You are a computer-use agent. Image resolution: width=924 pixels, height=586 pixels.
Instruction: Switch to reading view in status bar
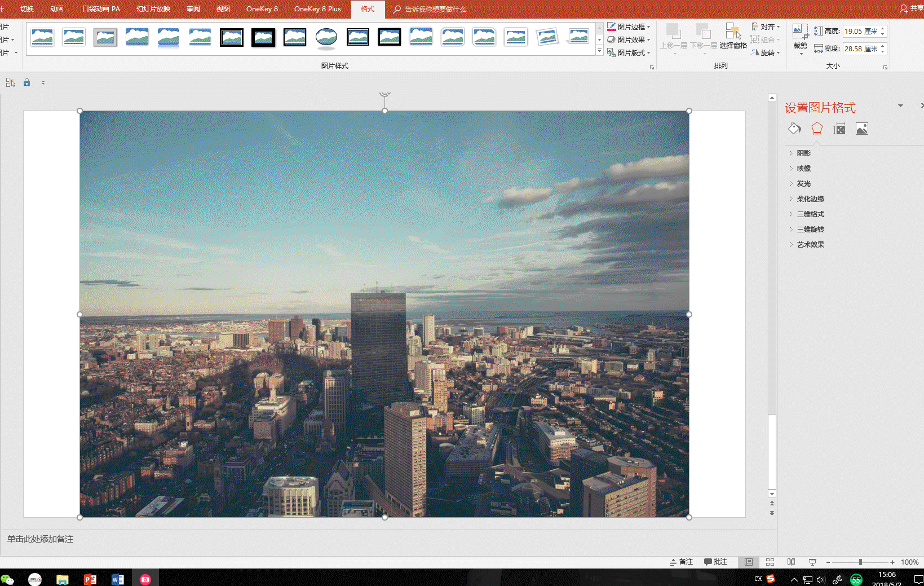pyautogui.click(x=792, y=562)
